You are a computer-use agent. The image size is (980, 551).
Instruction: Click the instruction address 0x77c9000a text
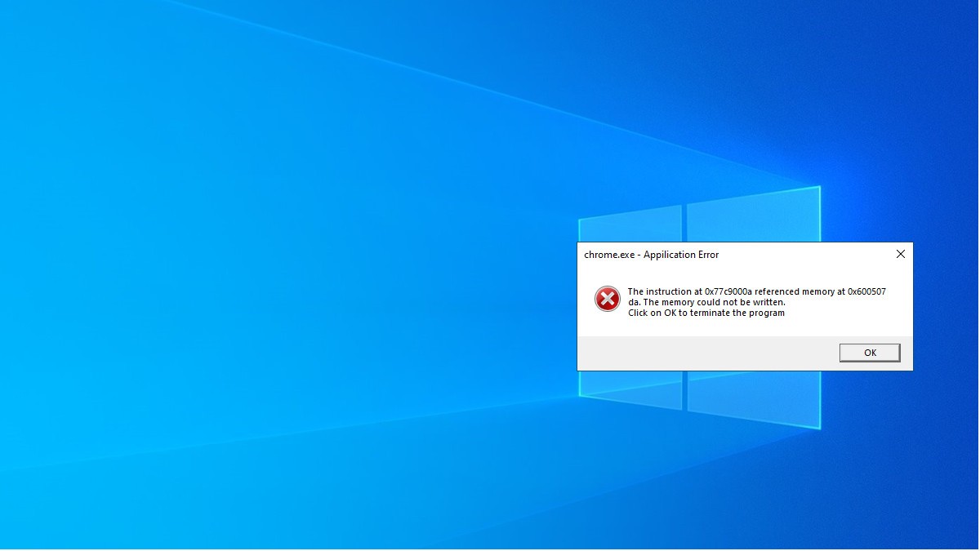(x=728, y=291)
